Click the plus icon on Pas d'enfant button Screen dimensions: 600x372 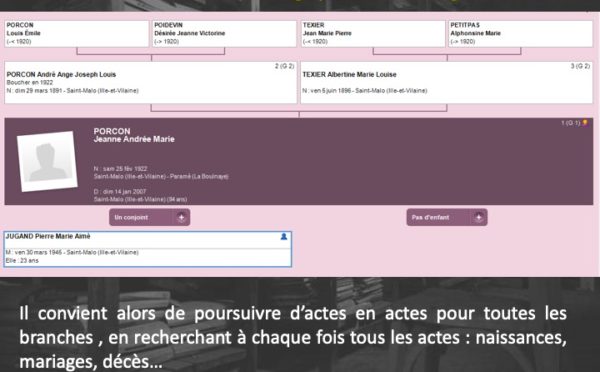tap(478, 217)
